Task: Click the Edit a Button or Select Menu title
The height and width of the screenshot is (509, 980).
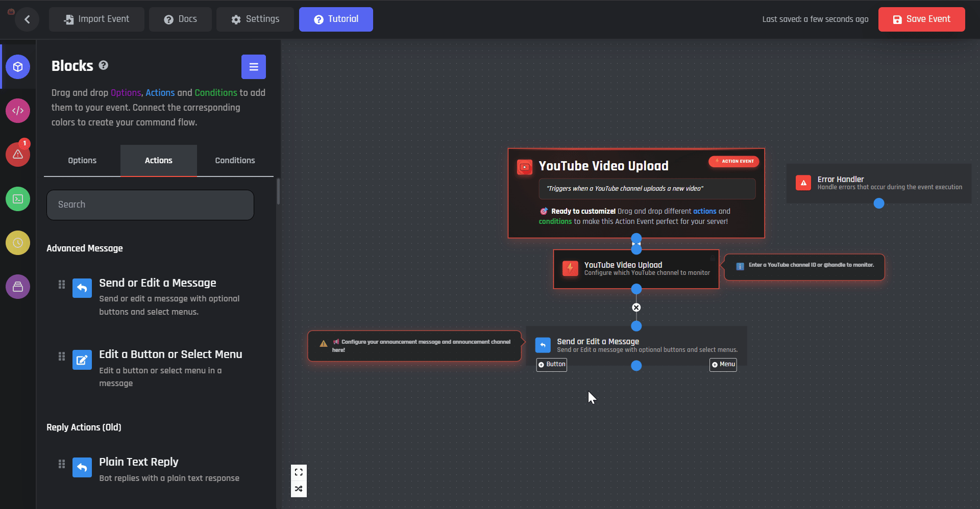Action: point(170,354)
